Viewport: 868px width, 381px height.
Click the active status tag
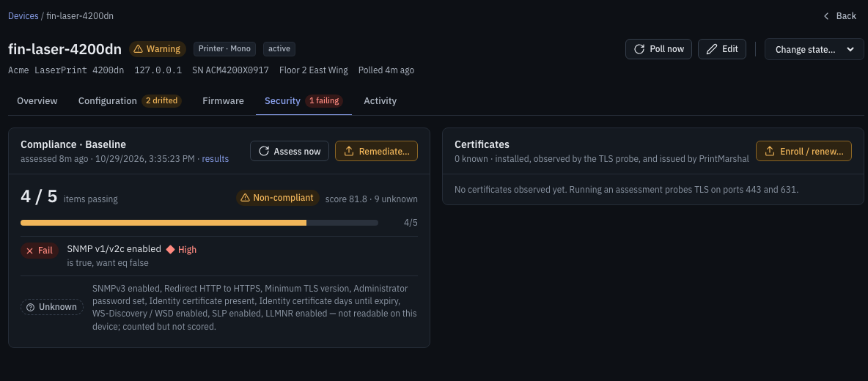[279, 48]
